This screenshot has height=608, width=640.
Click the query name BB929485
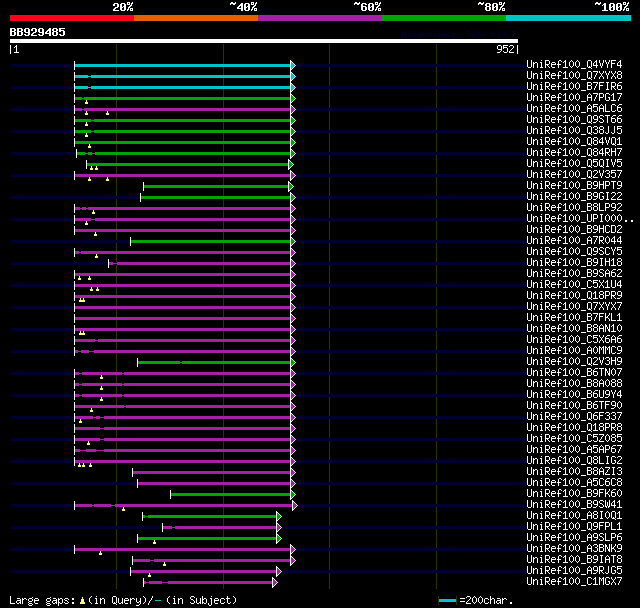point(38,32)
